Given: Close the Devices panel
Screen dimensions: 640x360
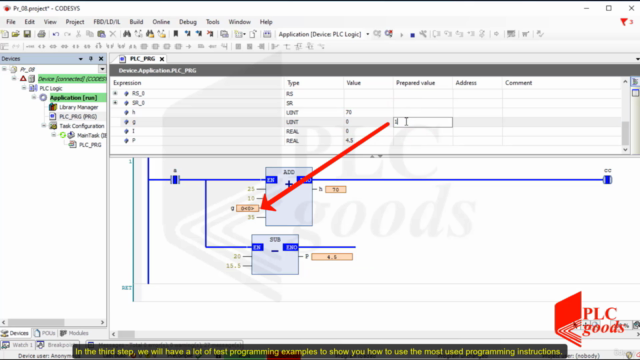Looking at the screenshot, I should pos(101,59).
